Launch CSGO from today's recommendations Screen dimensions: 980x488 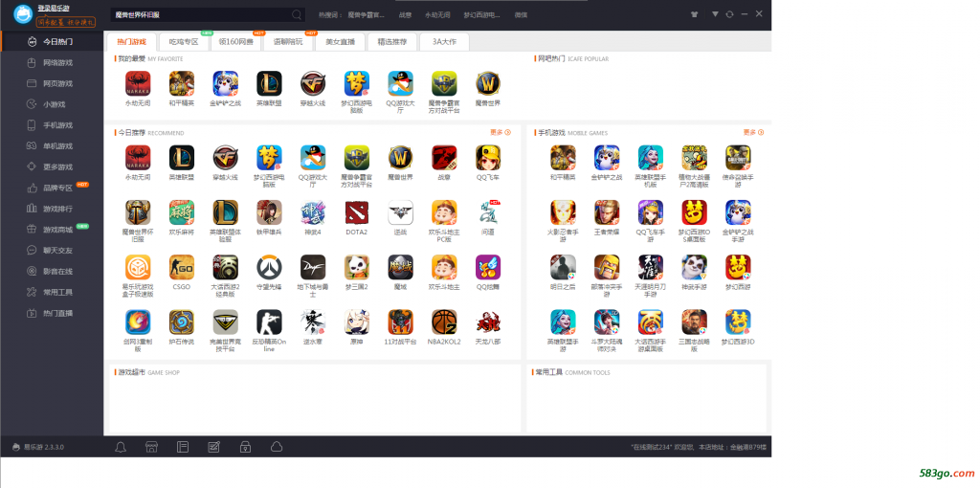[181, 267]
